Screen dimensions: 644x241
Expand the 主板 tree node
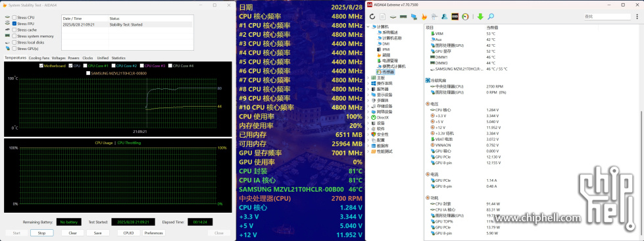coord(368,77)
